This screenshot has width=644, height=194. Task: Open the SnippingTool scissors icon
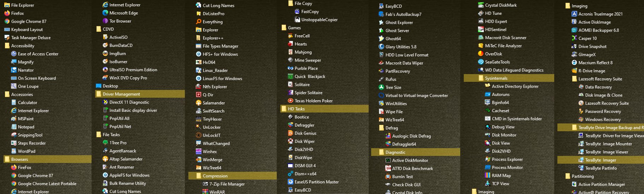14,135
